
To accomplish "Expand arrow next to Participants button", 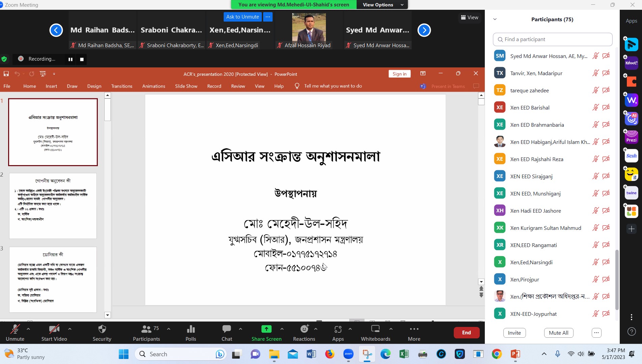I will pyautogui.click(x=168, y=329).
